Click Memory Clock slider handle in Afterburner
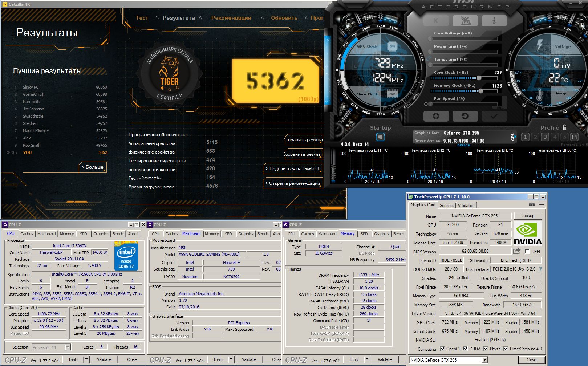 pyautogui.click(x=481, y=91)
